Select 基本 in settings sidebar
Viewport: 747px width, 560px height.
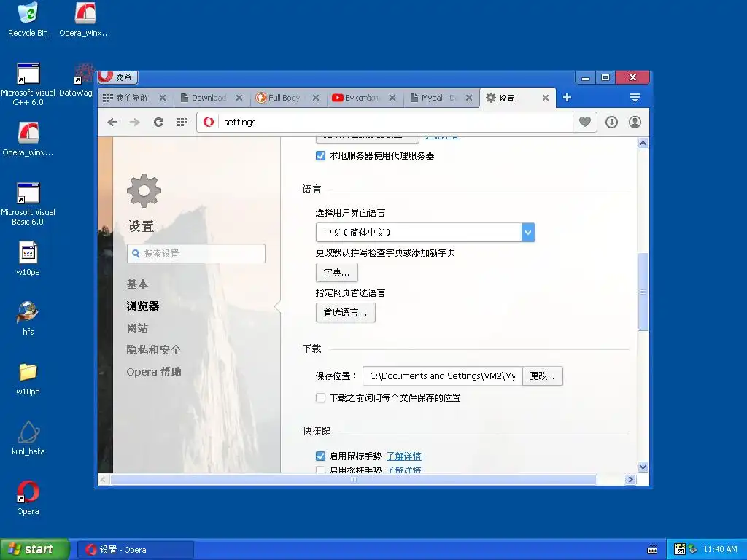(x=137, y=284)
